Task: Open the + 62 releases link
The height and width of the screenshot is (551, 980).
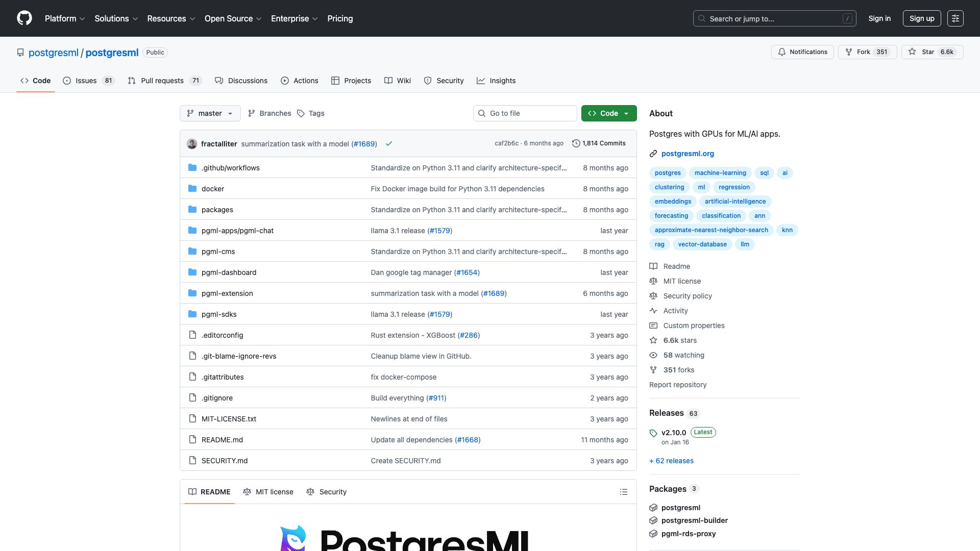Action: 671,461
